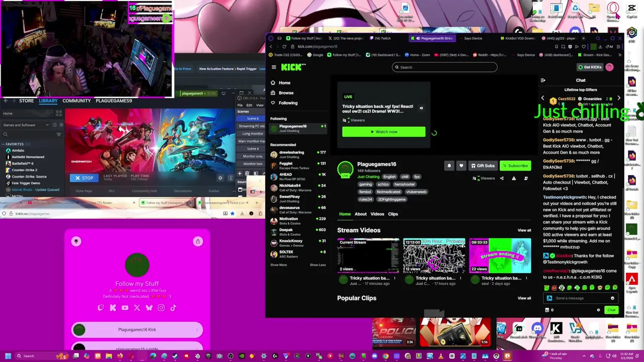This screenshot has width=644, height=362.
Task: Click Linktree share icon
Action: [198, 241]
